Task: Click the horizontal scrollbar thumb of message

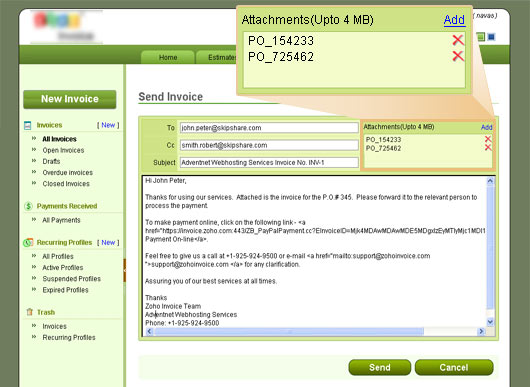Action: [x=289, y=332]
